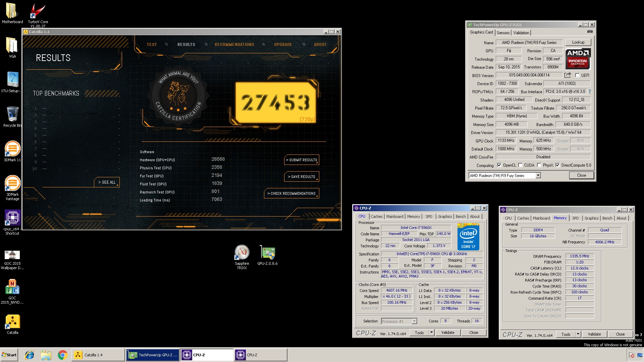644x362 pixels.
Task: Open Bench tab in CPU-Z Memory window
Action: (x=607, y=218)
